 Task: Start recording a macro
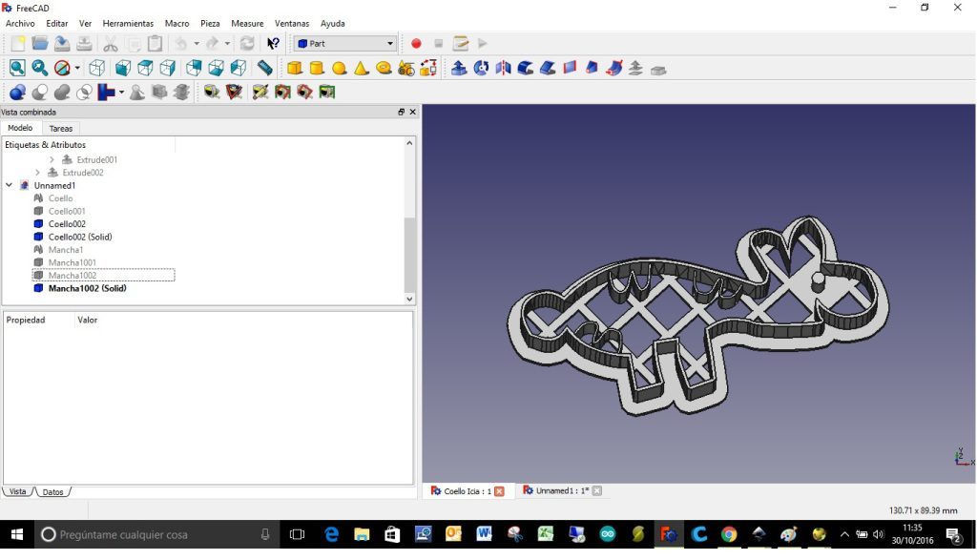click(x=416, y=43)
